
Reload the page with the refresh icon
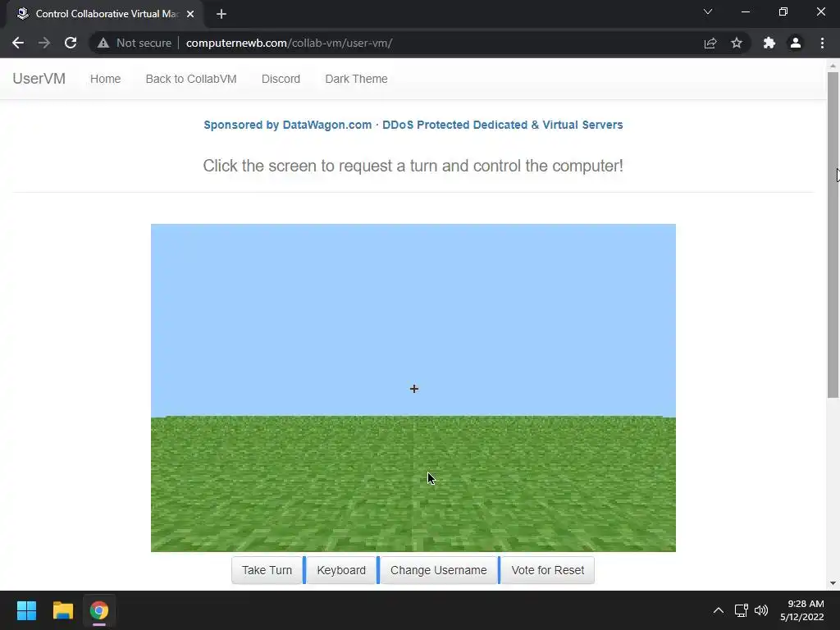coord(71,43)
